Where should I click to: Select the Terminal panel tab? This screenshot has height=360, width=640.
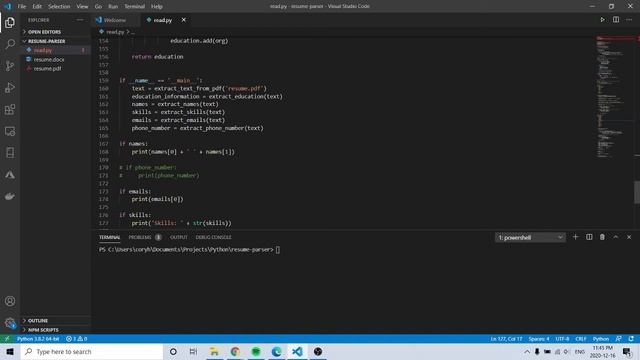(109, 237)
